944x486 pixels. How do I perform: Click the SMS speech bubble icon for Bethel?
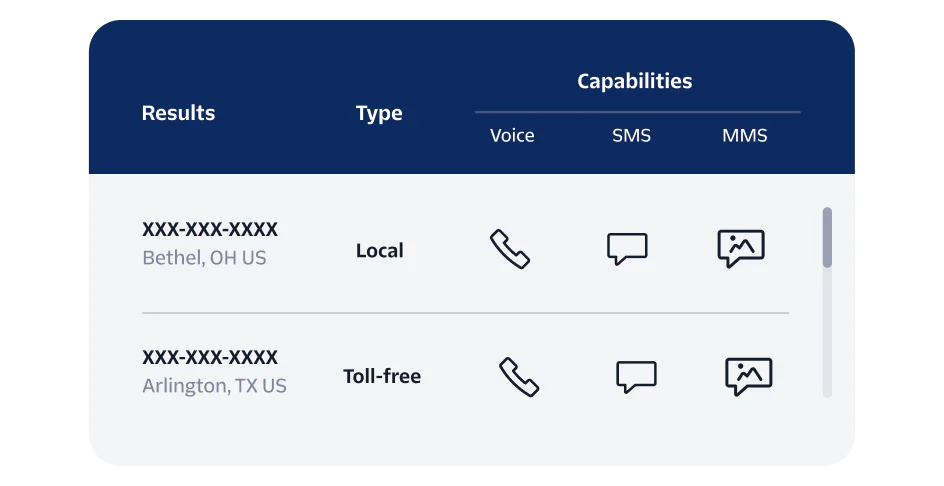click(x=627, y=249)
